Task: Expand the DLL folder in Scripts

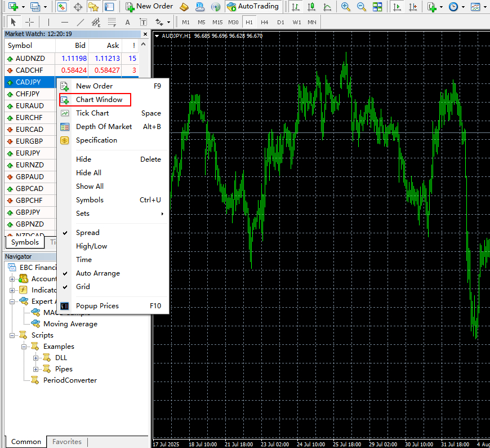Action: (x=36, y=358)
